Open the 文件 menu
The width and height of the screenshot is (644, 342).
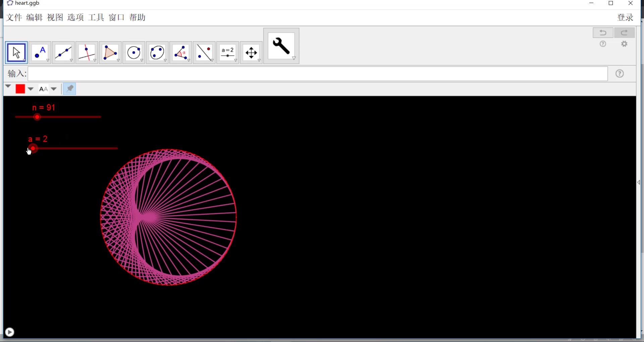click(x=14, y=17)
